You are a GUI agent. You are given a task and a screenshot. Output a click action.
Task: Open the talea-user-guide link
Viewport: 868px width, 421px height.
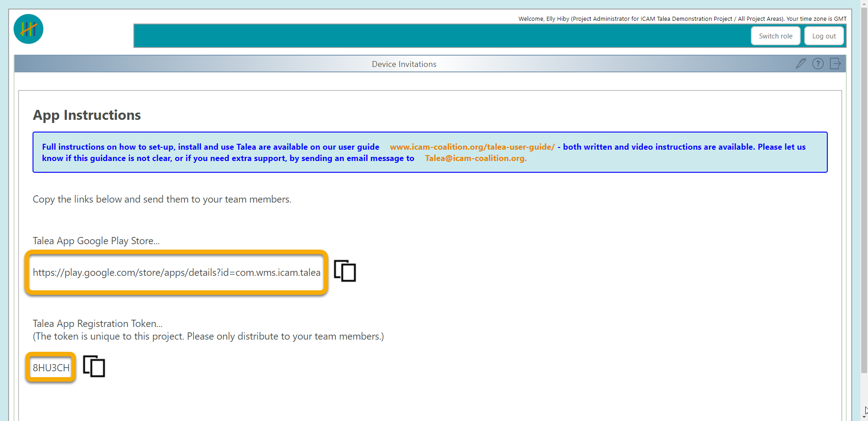point(472,147)
